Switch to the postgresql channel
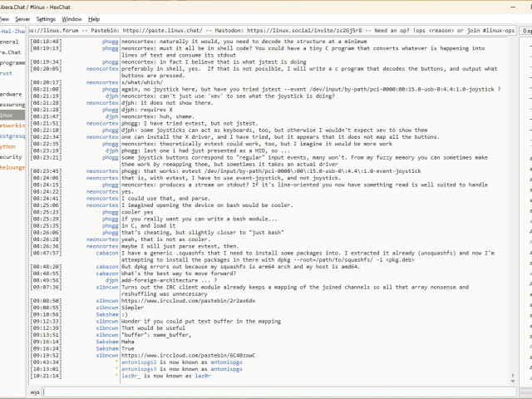This screenshot has height=399, width=532. (x=12, y=135)
